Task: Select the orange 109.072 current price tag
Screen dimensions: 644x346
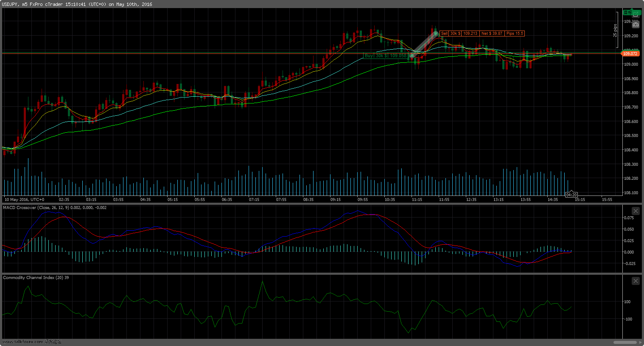Action: click(x=630, y=54)
